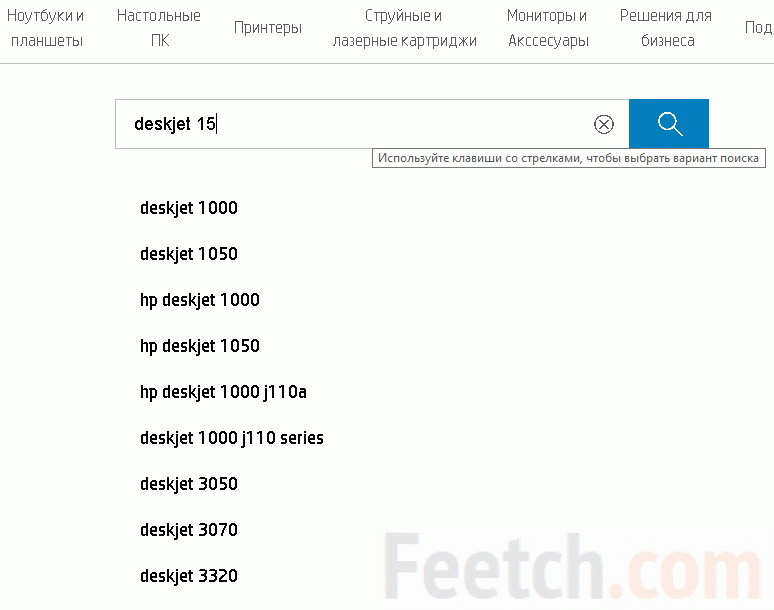Viewport: 774px width, 610px height.
Task: Click the search input with 'deskjet 15'
Action: [350, 124]
